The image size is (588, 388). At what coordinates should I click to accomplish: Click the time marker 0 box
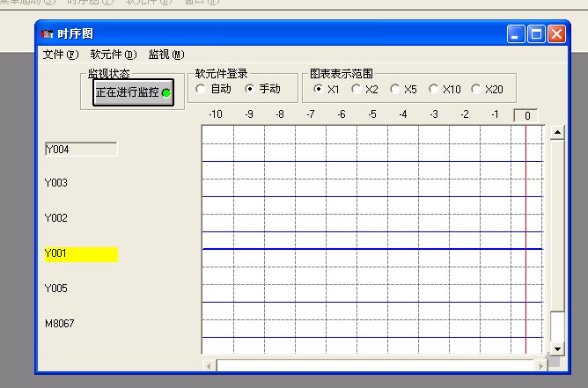[526, 115]
